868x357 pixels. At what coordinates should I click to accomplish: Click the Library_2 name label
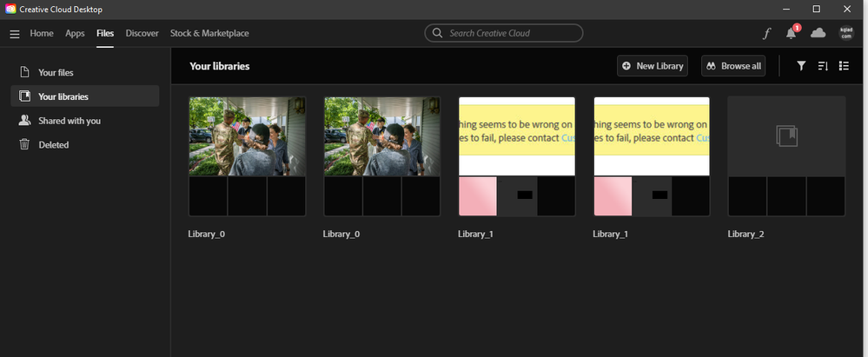click(745, 235)
